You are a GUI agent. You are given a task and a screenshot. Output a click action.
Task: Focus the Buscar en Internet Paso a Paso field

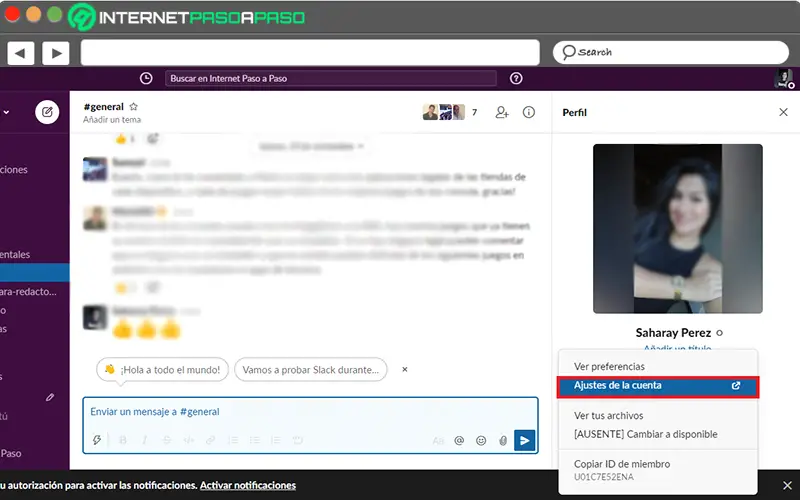331,78
